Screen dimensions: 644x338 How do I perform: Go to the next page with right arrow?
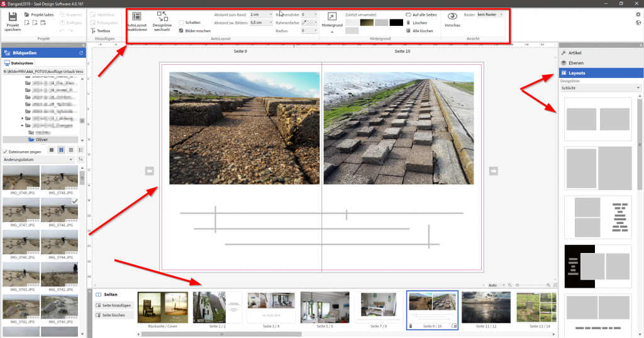(494, 171)
